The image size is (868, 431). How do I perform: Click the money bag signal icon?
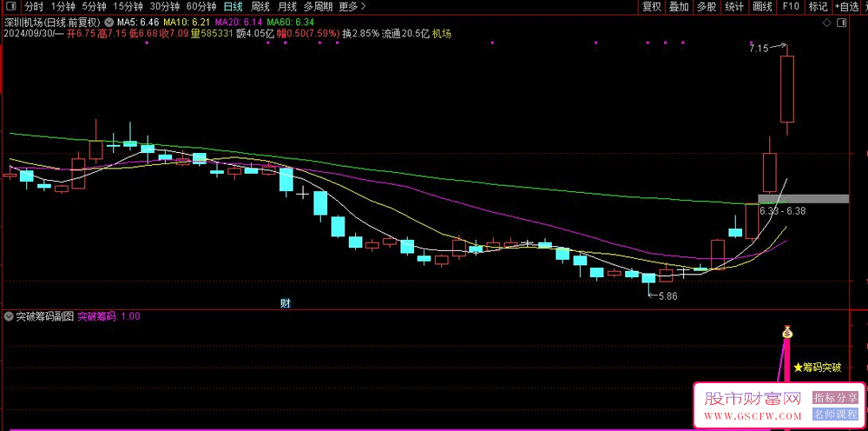coord(787,332)
